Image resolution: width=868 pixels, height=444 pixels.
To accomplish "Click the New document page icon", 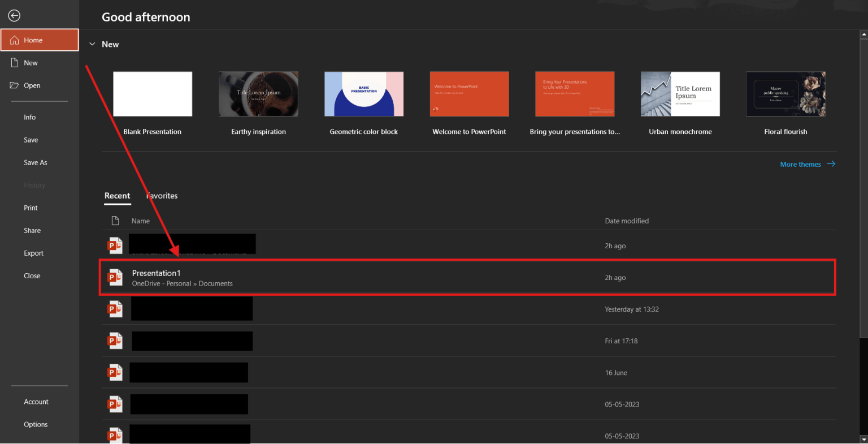I will click(x=15, y=63).
